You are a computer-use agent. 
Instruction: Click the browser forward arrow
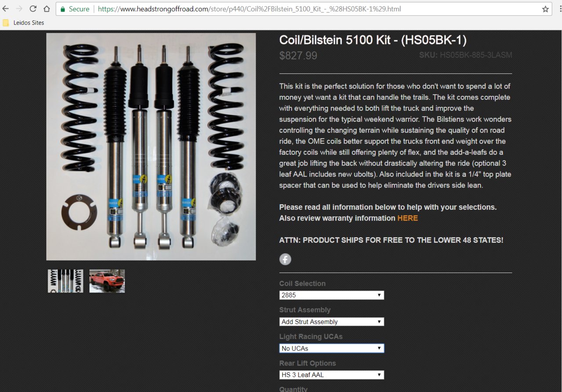click(x=19, y=9)
